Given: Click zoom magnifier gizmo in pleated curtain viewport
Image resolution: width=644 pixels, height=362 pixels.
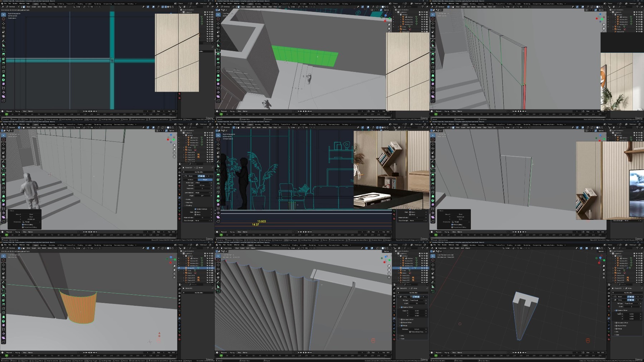Looking at the screenshot, I should pyautogui.click(x=389, y=266).
